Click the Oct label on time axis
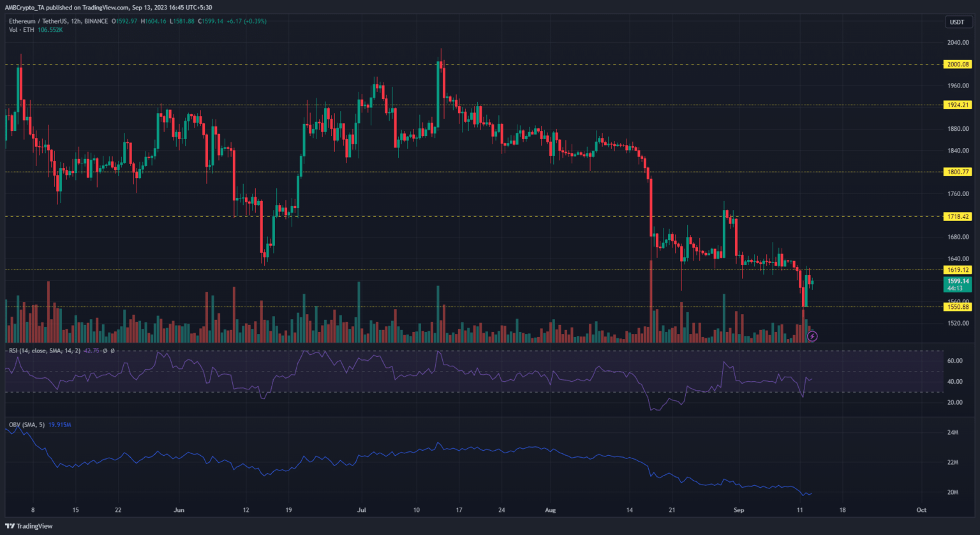980x535 pixels. point(921,510)
